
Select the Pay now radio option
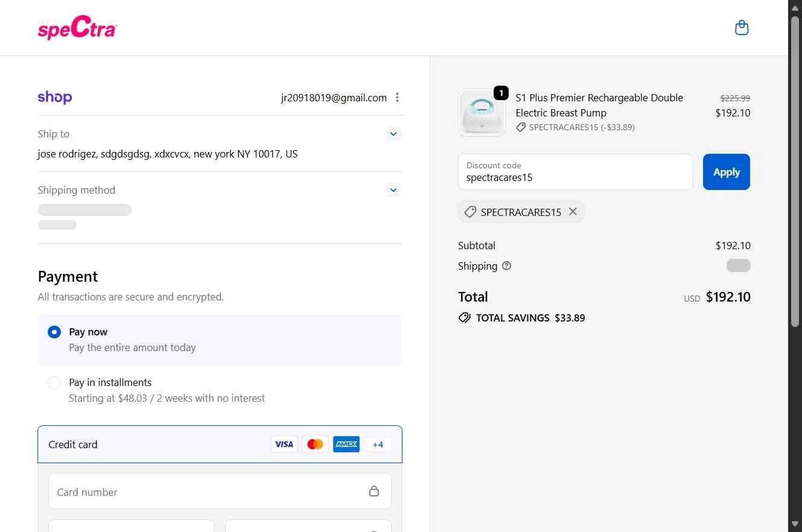[x=54, y=332]
